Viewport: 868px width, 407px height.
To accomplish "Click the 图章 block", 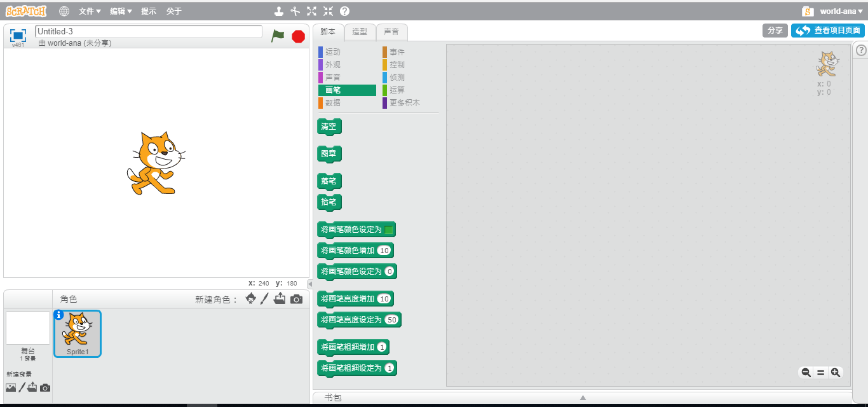I will coord(329,154).
